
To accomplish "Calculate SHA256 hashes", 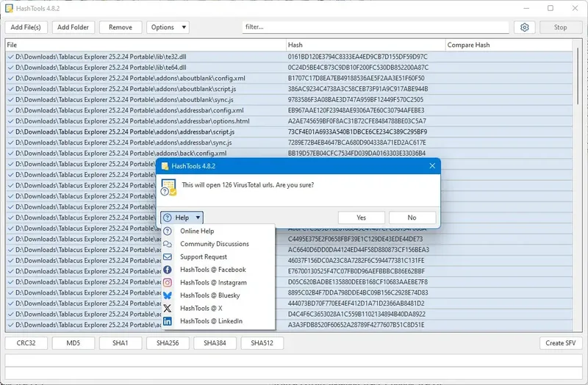I will click(168, 343).
